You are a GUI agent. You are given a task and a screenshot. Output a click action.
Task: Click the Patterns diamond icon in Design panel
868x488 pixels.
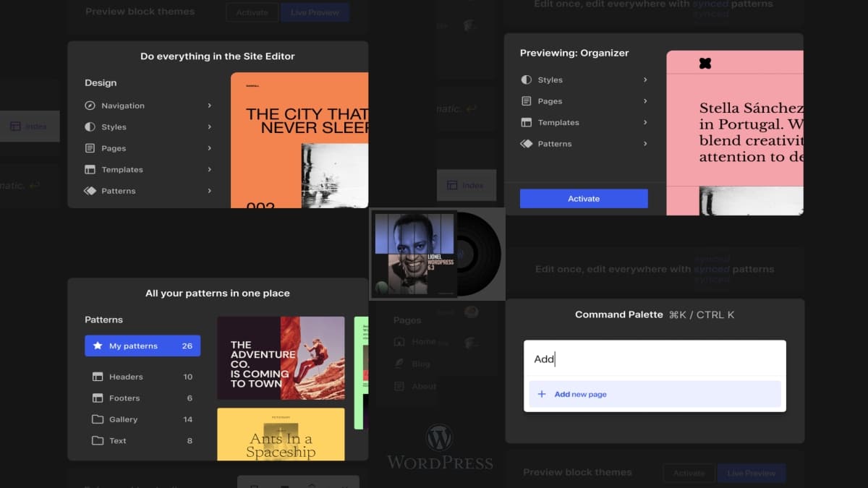pos(90,191)
